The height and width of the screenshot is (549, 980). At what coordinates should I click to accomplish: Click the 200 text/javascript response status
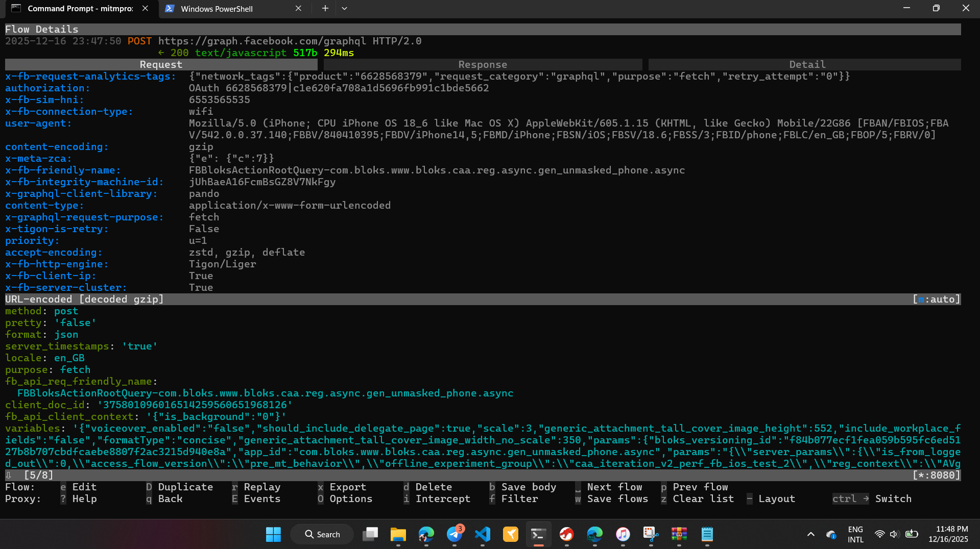pyautogui.click(x=228, y=53)
